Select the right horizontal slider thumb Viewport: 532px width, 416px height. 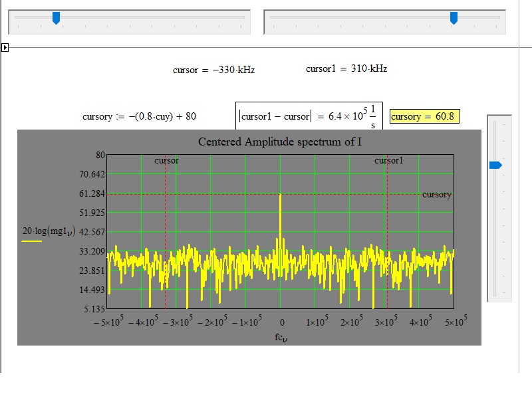454,19
